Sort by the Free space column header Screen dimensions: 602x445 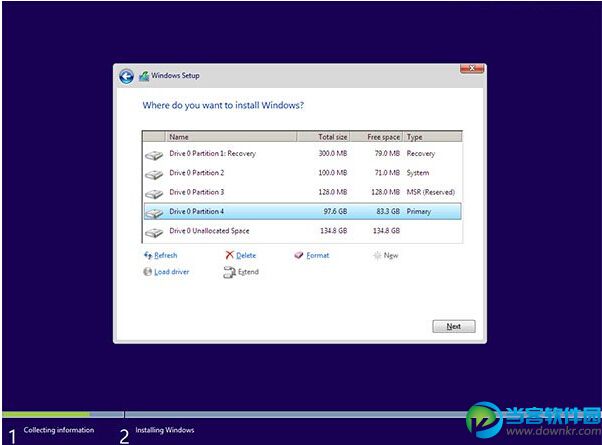point(376,137)
